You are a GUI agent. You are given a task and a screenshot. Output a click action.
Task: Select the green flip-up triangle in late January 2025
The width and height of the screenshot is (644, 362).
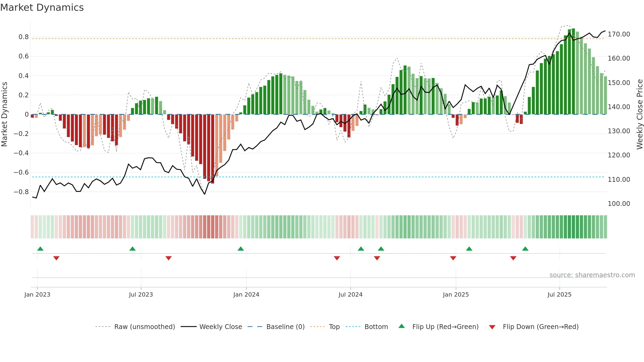coord(469,249)
